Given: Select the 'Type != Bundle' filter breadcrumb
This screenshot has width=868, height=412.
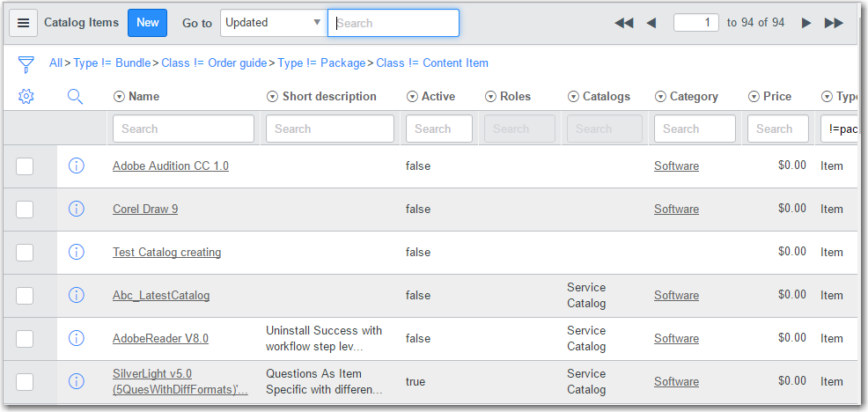Looking at the screenshot, I should tap(112, 63).
